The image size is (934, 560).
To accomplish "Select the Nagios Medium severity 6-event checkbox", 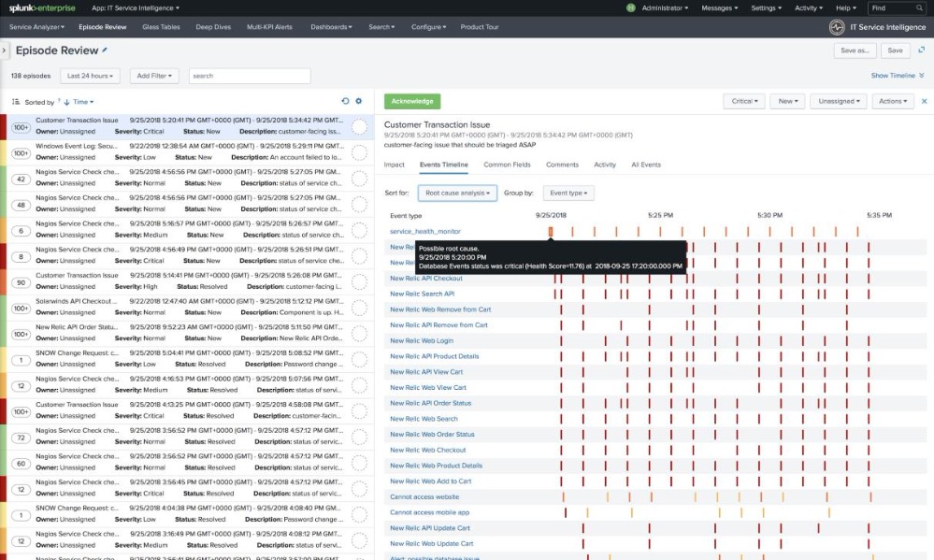I will coord(359,230).
